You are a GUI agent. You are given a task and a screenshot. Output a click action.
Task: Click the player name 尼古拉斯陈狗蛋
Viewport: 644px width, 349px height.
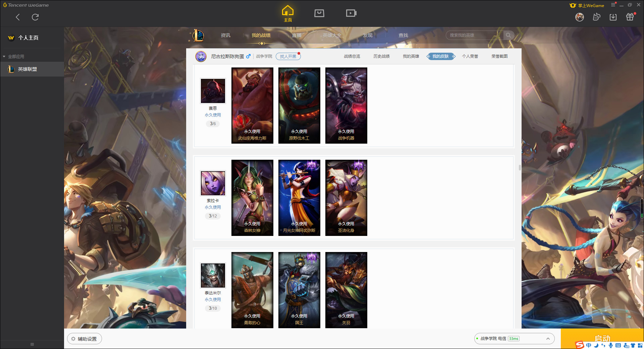pos(227,56)
